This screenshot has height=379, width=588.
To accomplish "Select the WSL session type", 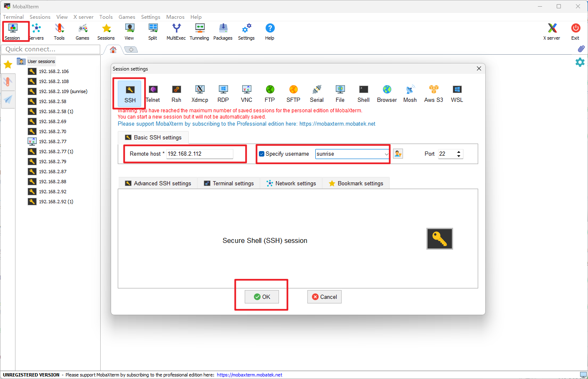I will tap(457, 94).
